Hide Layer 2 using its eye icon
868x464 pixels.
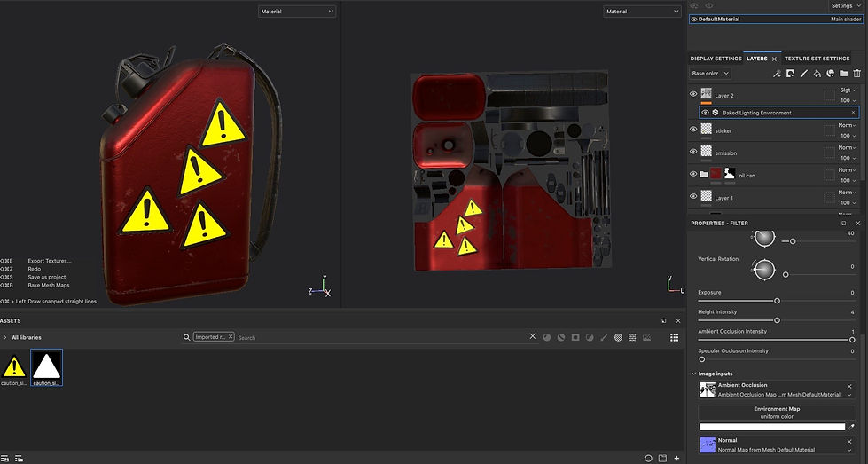tap(693, 94)
